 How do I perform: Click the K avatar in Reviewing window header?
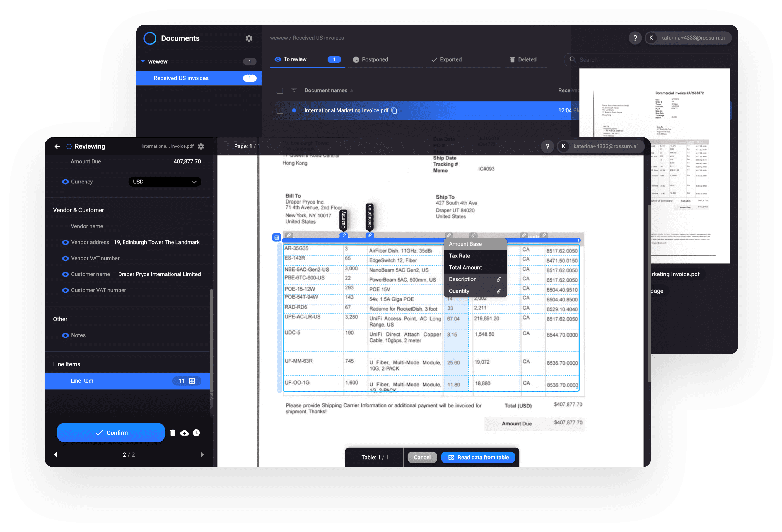tap(563, 146)
